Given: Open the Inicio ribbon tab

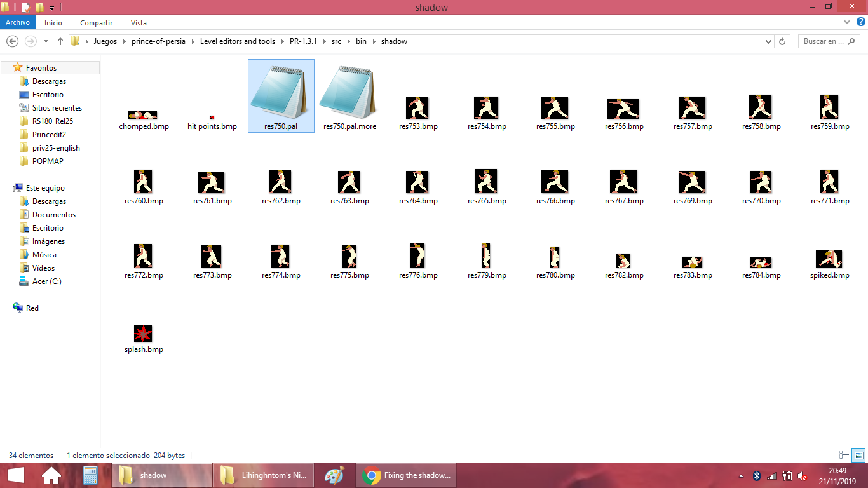Looking at the screenshot, I should 53,22.
